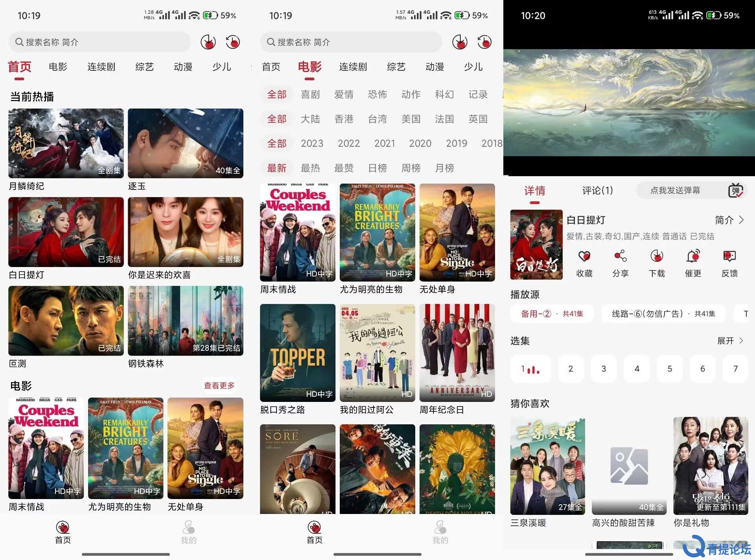
Task: Open 月鳞绮纪 poster
Action: click(66, 144)
